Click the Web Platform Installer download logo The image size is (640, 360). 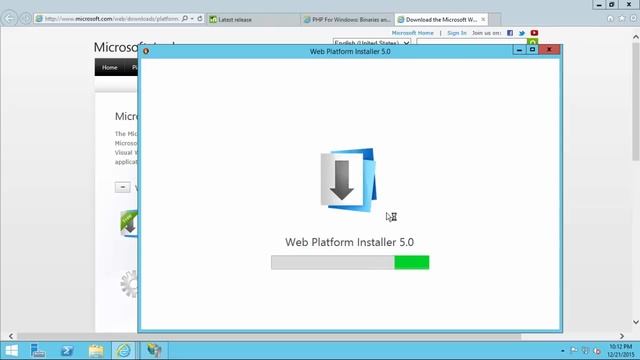coord(348,180)
